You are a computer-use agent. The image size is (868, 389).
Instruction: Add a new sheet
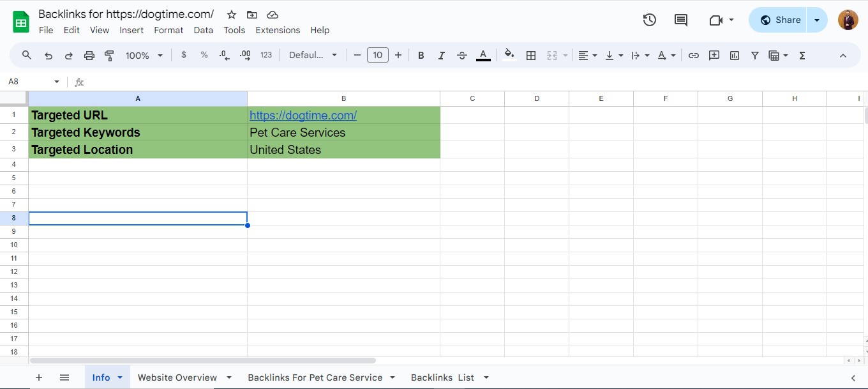tap(39, 378)
